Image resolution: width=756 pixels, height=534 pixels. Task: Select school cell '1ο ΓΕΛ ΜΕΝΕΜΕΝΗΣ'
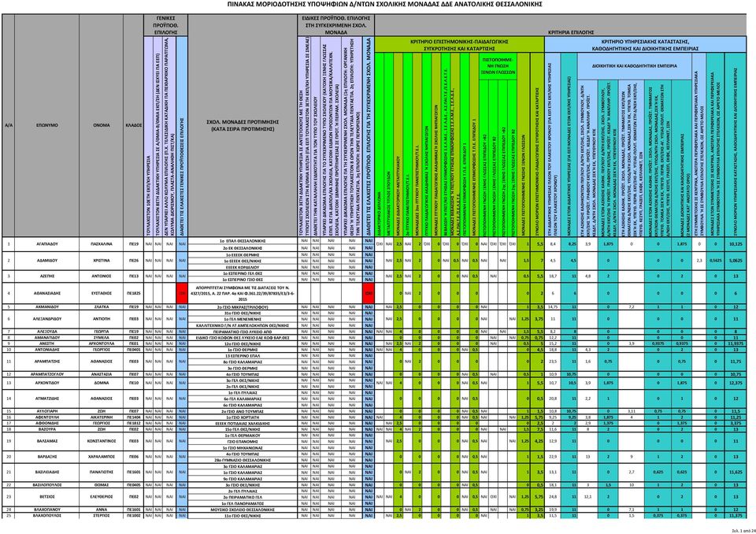pos(243,319)
